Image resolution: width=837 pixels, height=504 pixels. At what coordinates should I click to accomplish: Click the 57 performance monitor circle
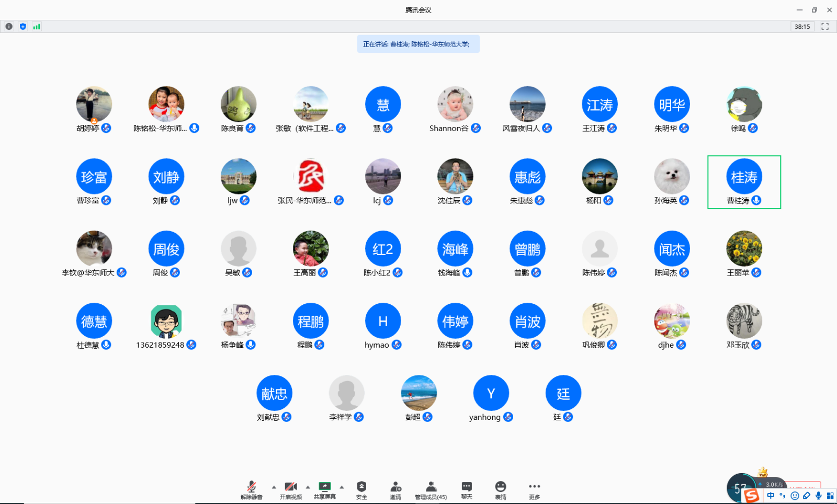(x=740, y=489)
